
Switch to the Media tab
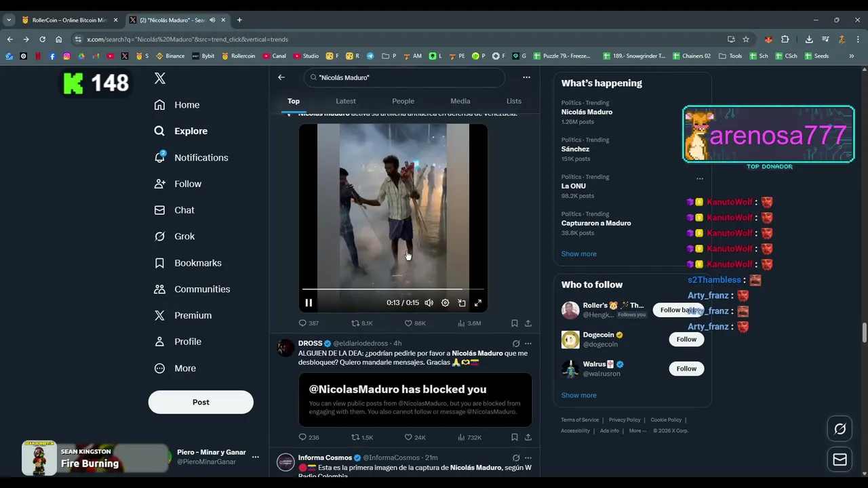460,101
